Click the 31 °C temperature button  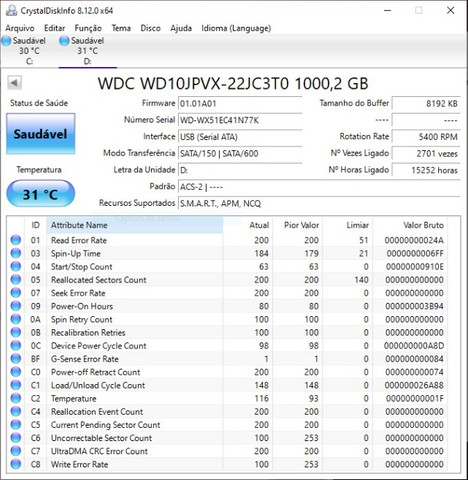point(41,194)
